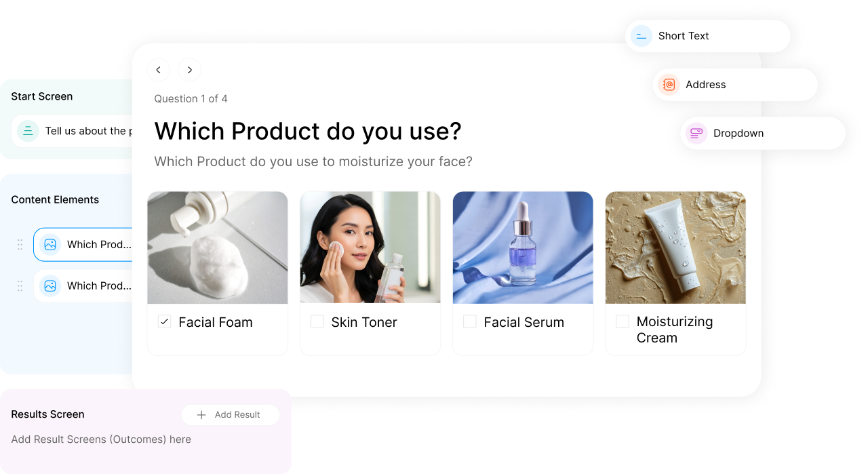
Task: Click the Short Text element icon
Action: tap(641, 36)
